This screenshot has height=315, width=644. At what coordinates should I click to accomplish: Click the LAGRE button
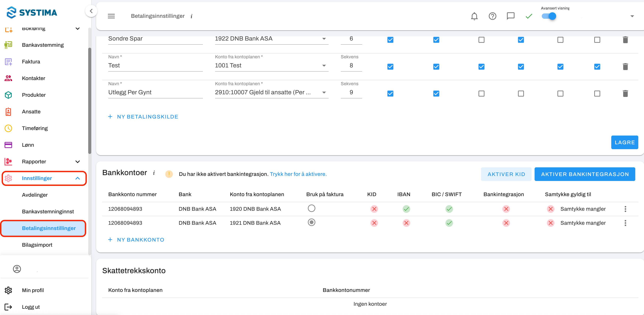tap(624, 143)
